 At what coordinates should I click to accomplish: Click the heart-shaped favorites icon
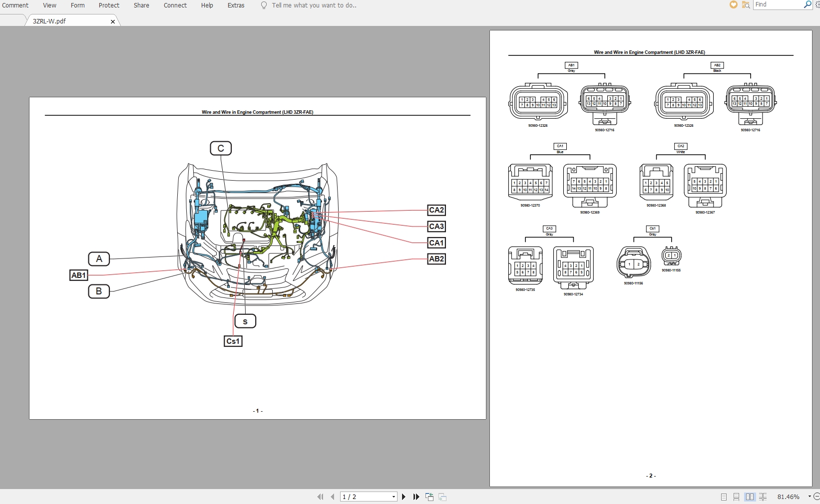(x=733, y=5)
